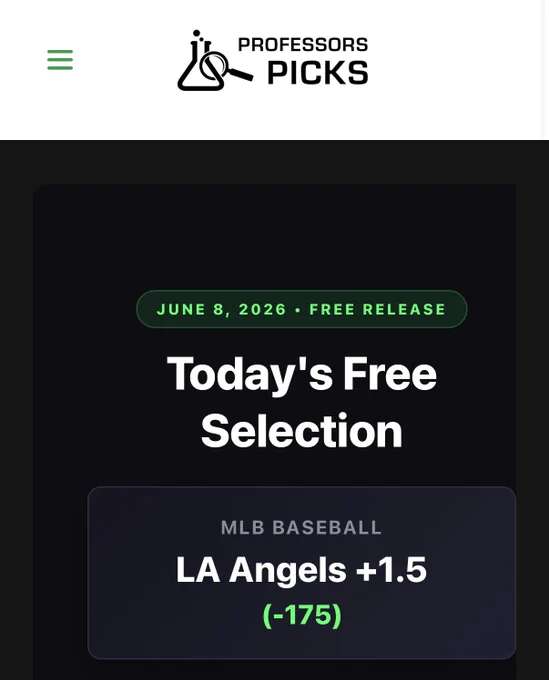This screenshot has height=680, width=549.
Task: Click the LA Angels +1.5 pick
Action: click(301, 570)
